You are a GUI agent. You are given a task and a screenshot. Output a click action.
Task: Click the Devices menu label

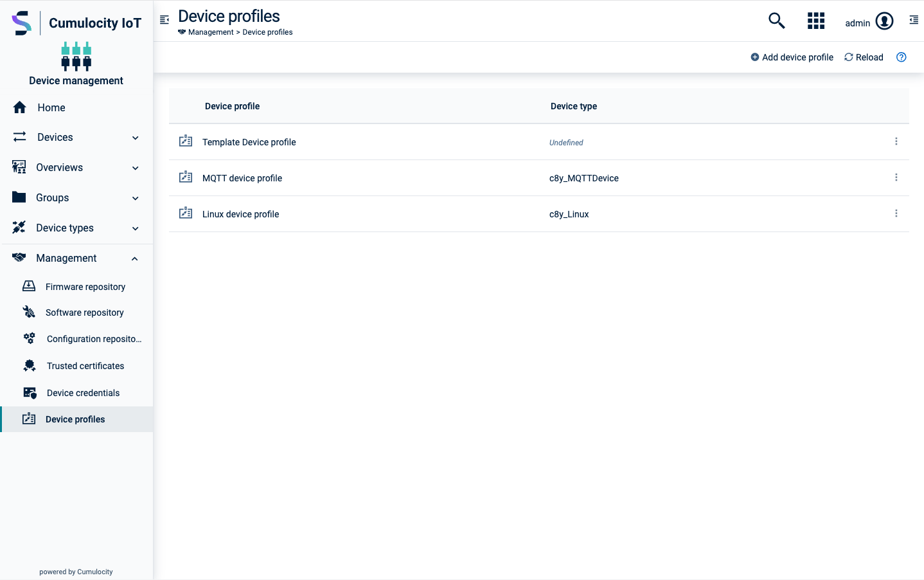pos(55,137)
